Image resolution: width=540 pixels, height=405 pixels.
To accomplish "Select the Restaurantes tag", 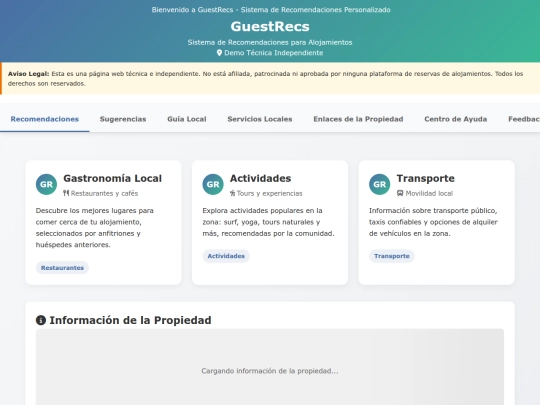I will point(62,268).
